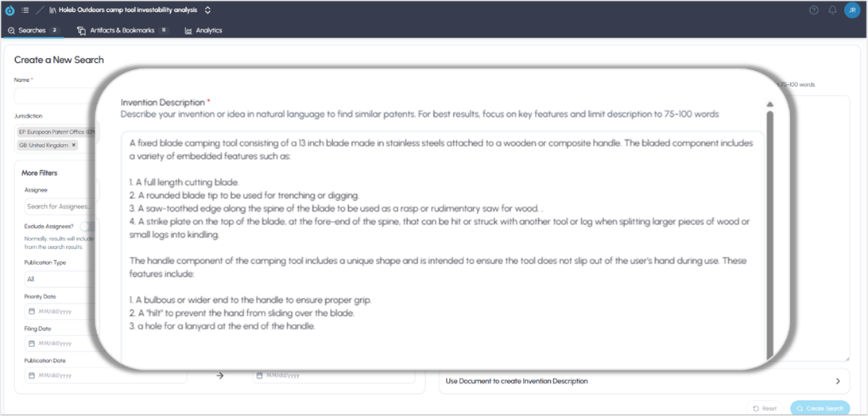This screenshot has width=868, height=416.
Task: Click the Jurisdiction label
Action: click(x=29, y=116)
